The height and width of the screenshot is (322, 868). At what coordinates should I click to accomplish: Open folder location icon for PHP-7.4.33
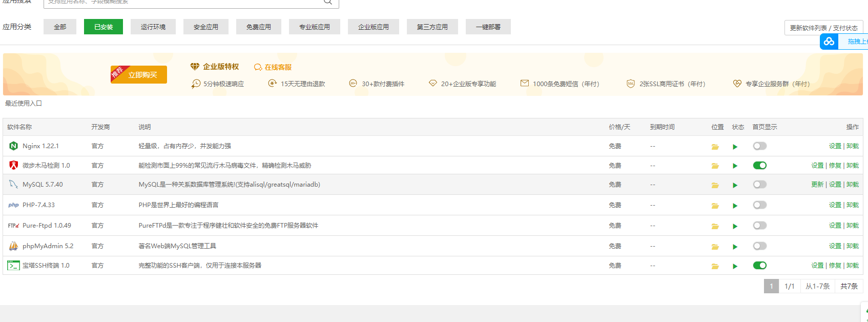pyautogui.click(x=715, y=206)
